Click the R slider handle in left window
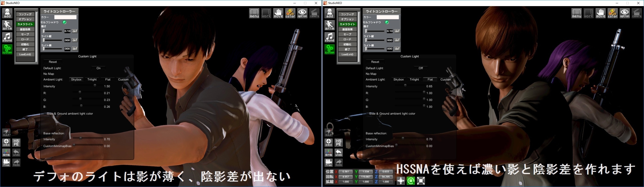 point(80,92)
